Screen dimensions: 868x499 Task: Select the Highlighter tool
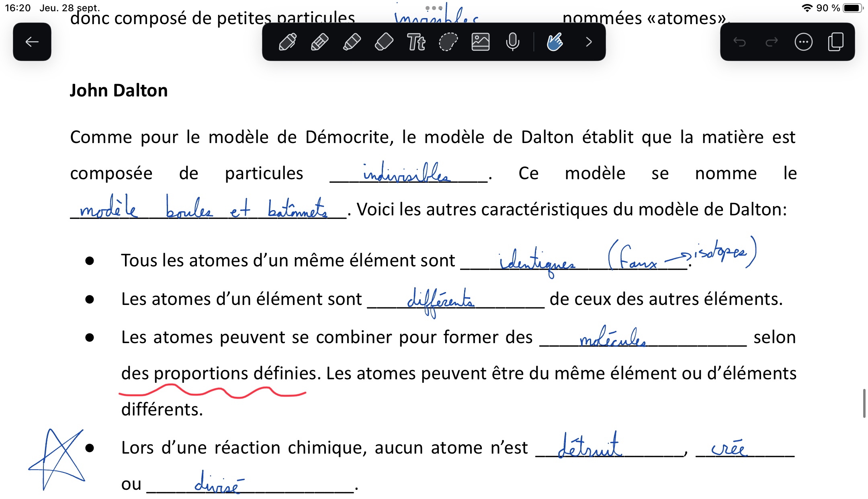[x=352, y=42]
